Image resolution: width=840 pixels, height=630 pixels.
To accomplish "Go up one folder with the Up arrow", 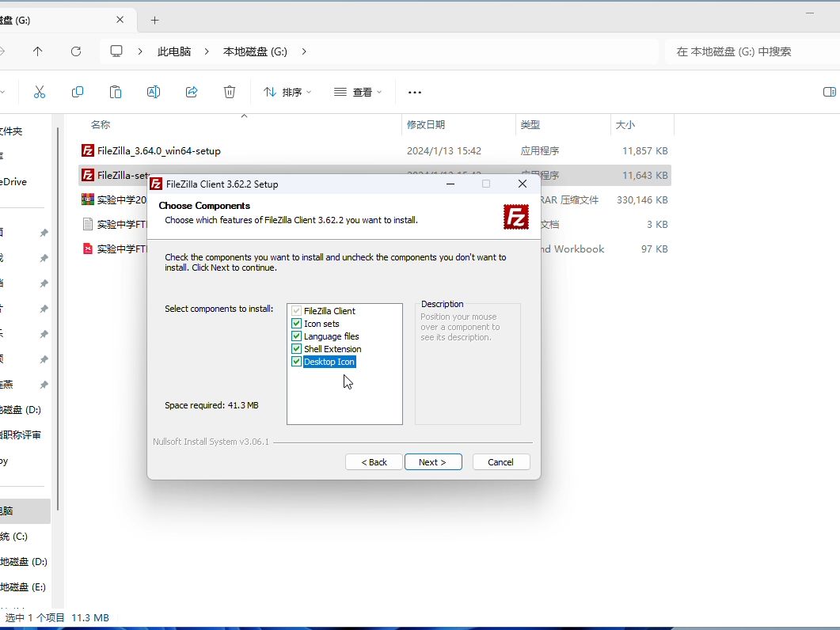I will click(37, 51).
